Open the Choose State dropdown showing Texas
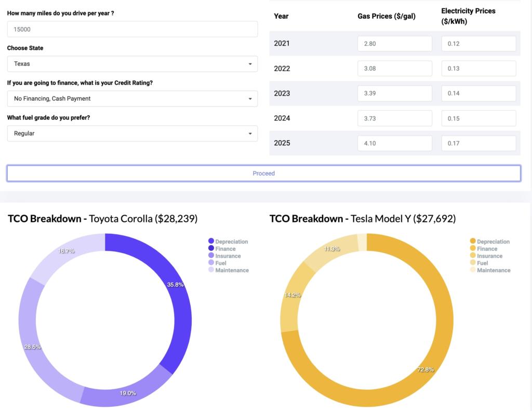 click(132, 63)
